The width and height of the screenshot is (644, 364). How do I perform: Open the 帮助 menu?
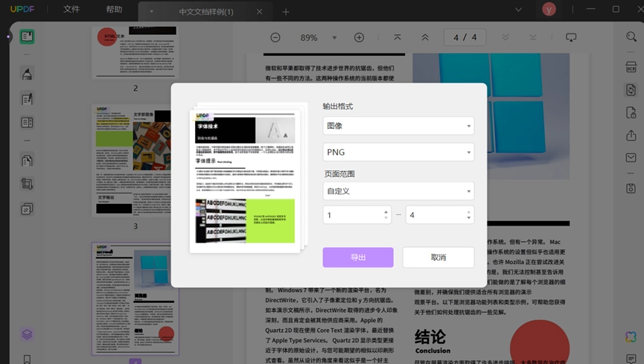coord(114,9)
